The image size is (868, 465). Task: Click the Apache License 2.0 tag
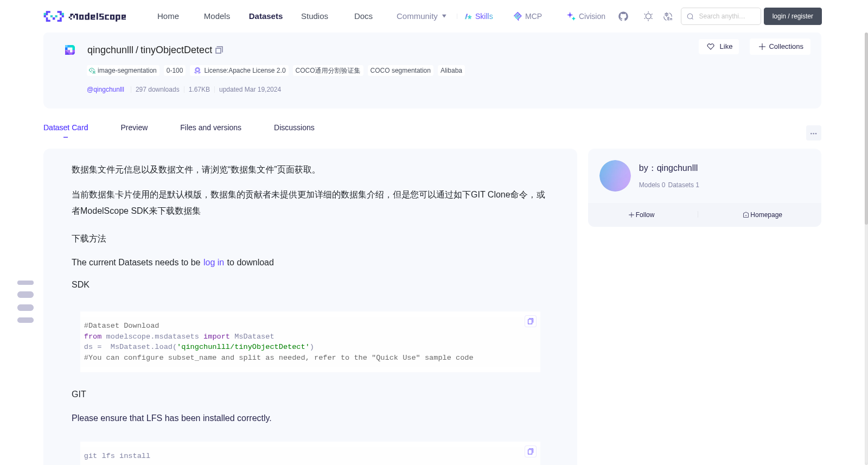[x=240, y=71]
